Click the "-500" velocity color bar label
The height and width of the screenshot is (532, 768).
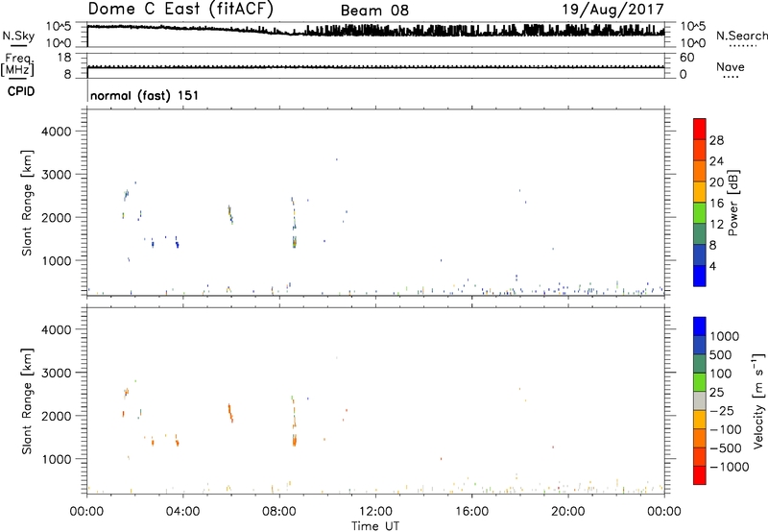(726, 448)
